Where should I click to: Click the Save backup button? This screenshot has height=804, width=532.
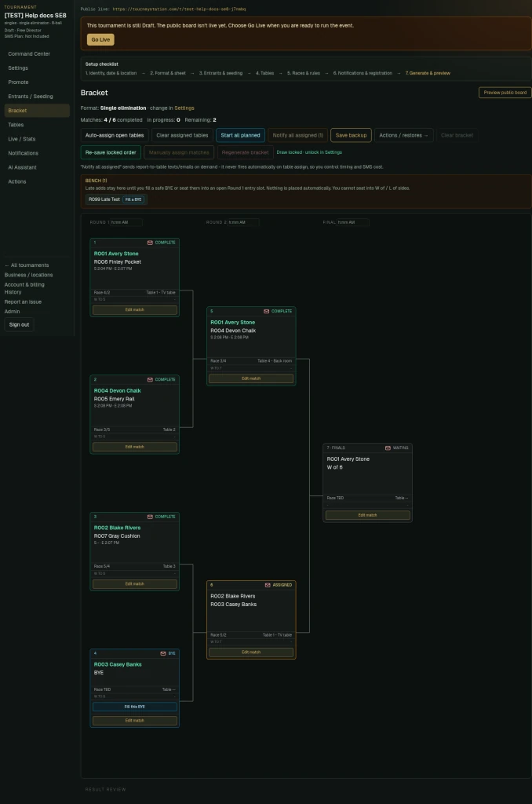point(351,135)
